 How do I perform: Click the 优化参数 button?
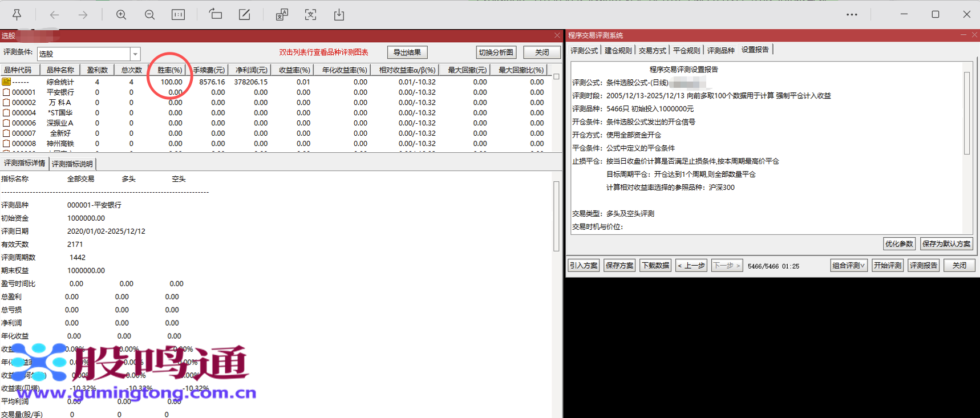point(899,244)
